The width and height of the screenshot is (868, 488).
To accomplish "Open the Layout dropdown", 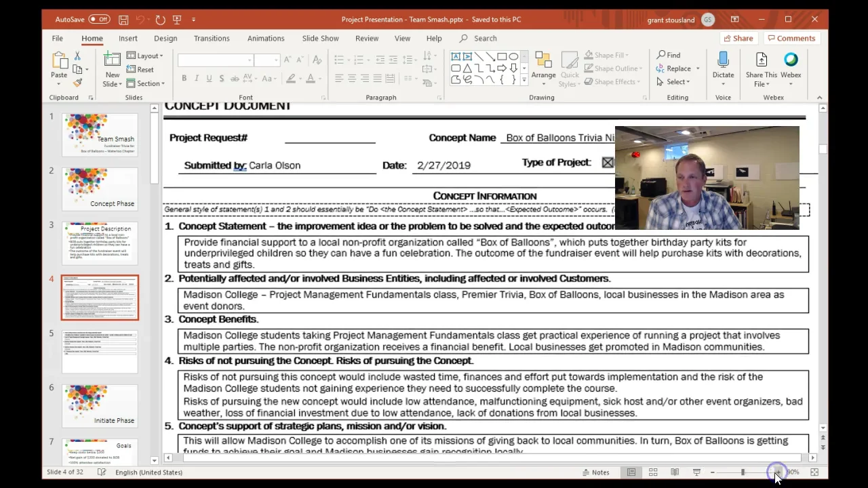I will pyautogui.click(x=145, y=56).
